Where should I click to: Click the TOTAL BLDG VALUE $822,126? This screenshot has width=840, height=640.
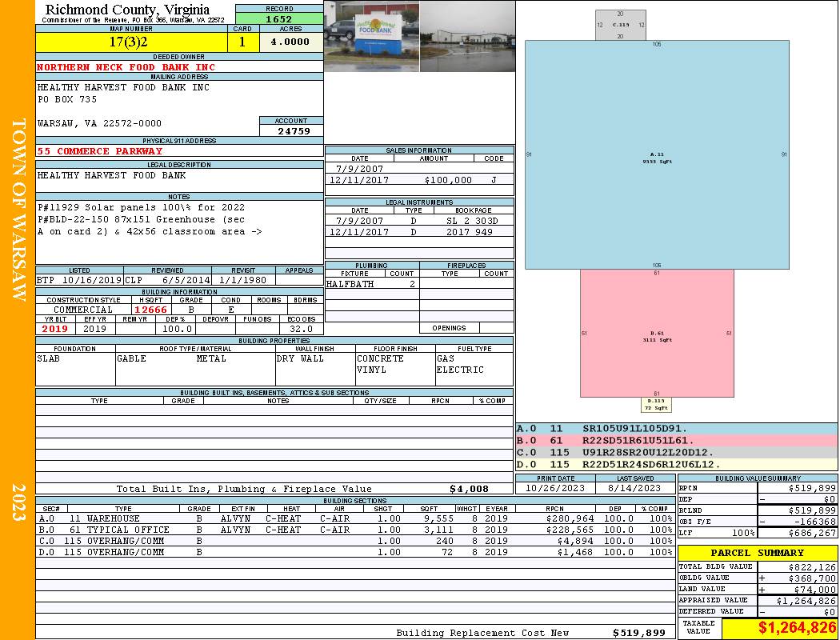[812, 566]
